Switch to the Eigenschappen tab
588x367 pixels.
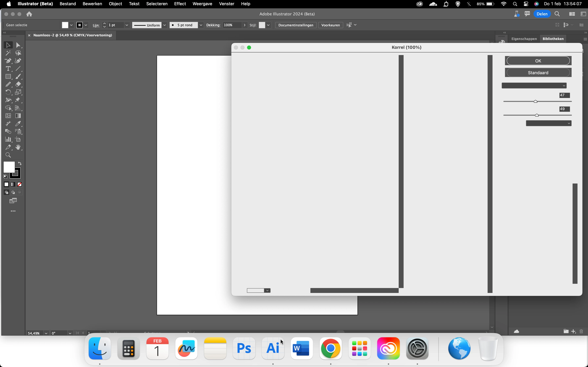pos(524,39)
